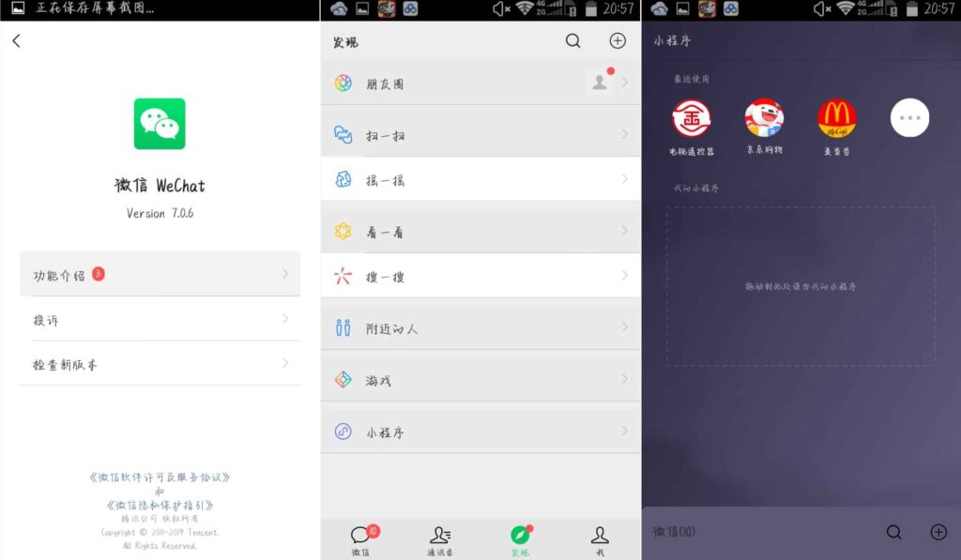
Task: Expand chevron on 附近的人 row
Action: [x=624, y=327]
